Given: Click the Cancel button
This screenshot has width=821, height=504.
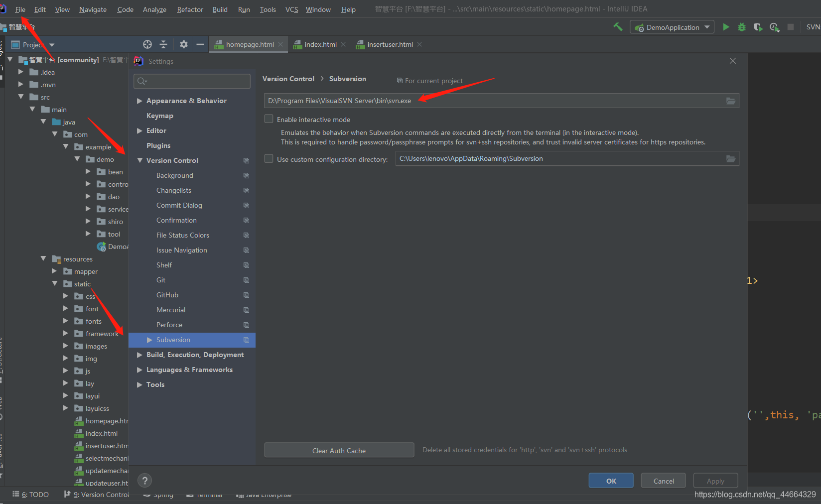Looking at the screenshot, I should tap(664, 481).
